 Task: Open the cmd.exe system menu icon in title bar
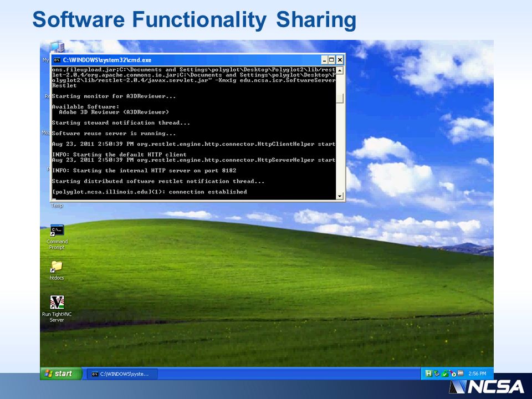[57, 60]
